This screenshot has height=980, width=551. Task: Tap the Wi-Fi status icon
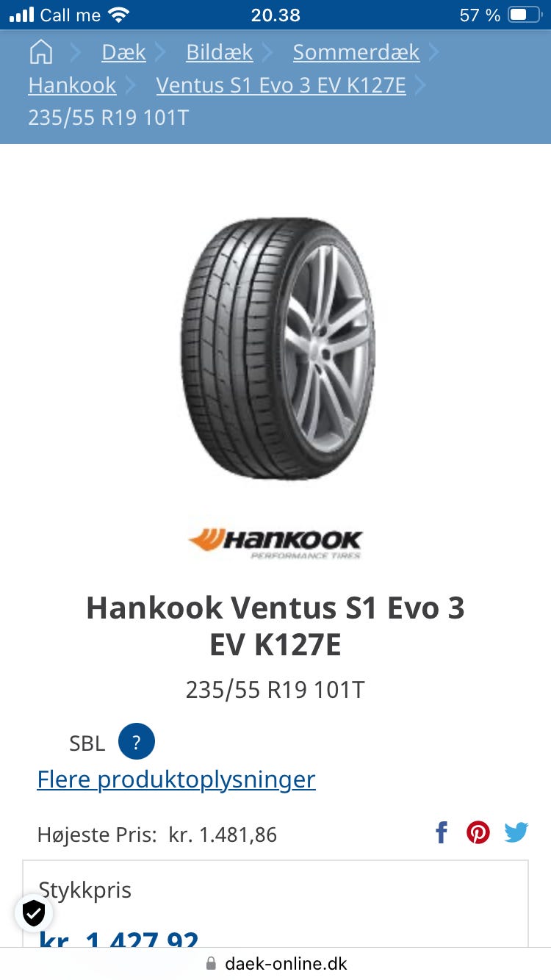118,15
